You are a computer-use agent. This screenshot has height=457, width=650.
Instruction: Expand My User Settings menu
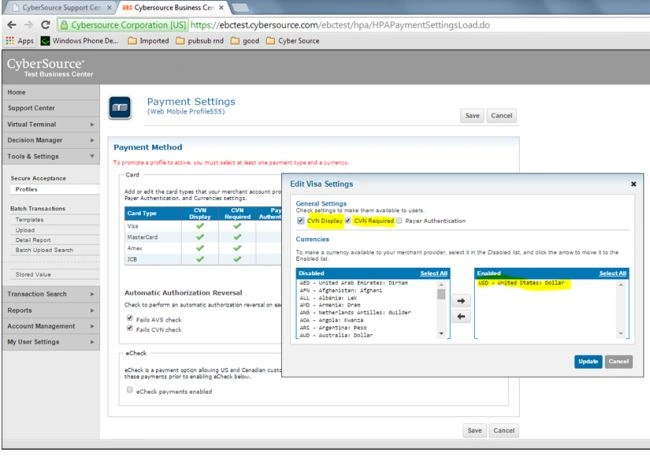51,342
